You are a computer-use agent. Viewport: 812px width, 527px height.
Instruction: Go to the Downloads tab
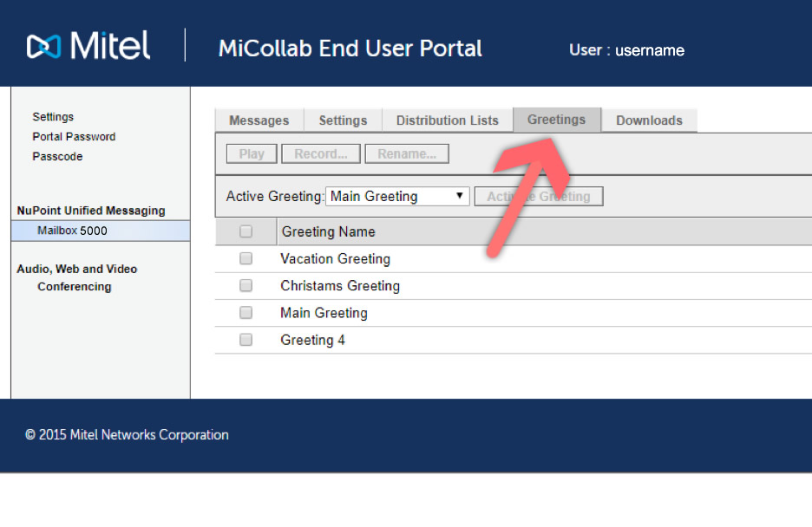tap(650, 120)
